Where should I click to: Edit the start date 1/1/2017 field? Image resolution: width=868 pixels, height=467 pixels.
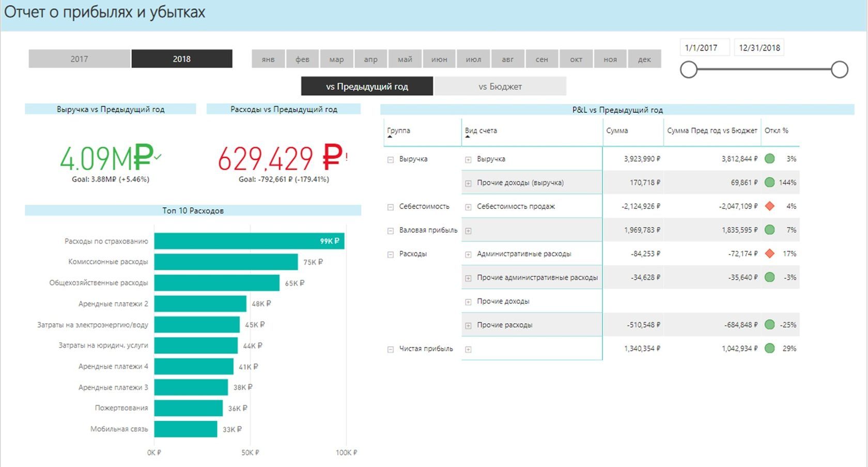[704, 48]
